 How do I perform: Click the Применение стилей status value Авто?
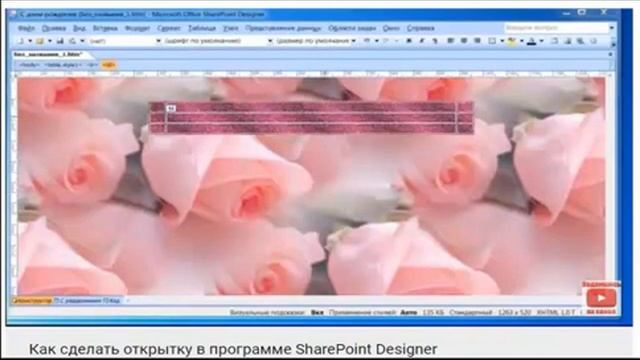(409, 312)
